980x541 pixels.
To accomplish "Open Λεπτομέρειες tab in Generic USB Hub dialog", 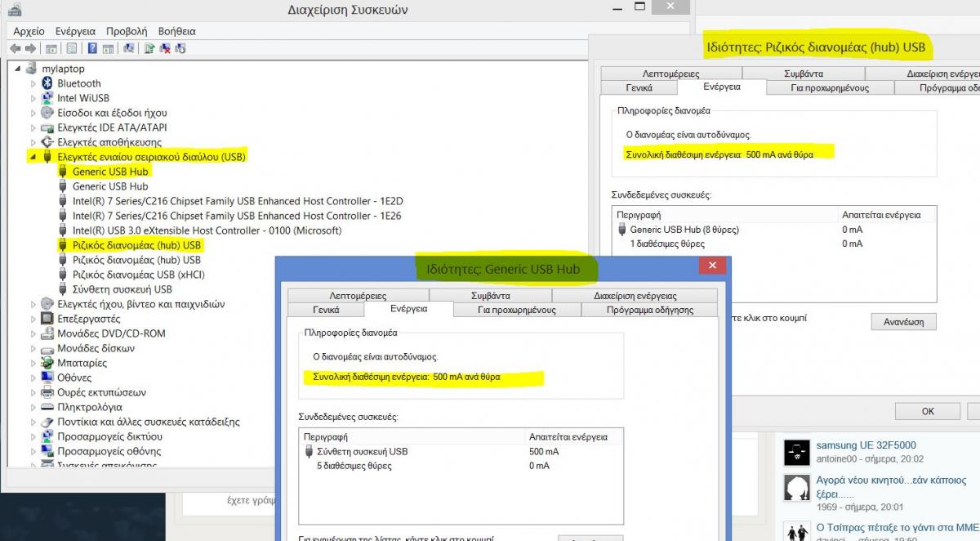I will click(358, 296).
